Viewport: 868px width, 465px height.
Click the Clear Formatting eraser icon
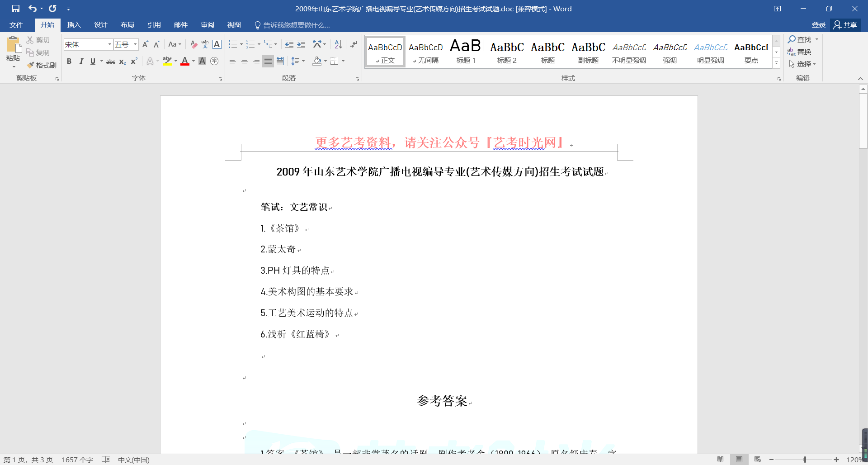(193, 44)
